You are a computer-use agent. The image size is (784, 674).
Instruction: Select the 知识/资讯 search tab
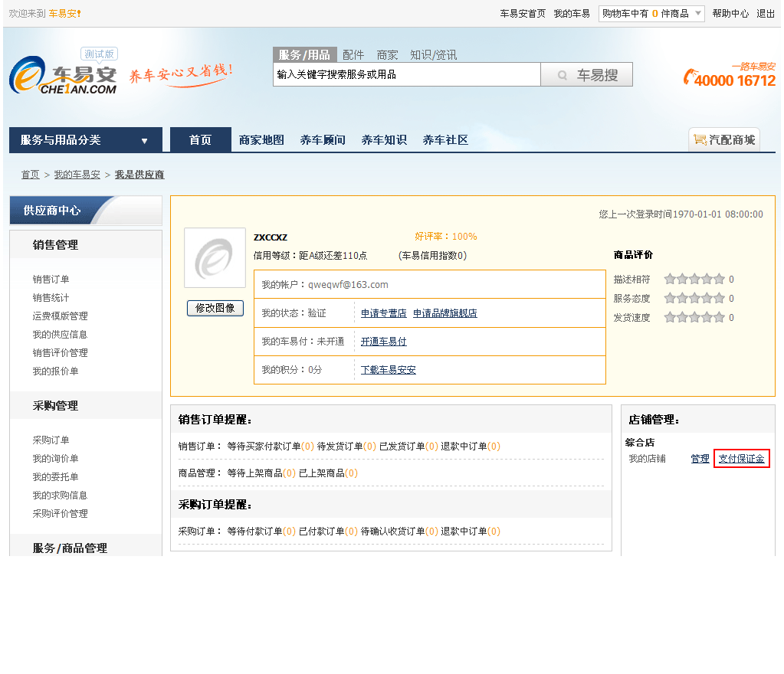coord(433,54)
